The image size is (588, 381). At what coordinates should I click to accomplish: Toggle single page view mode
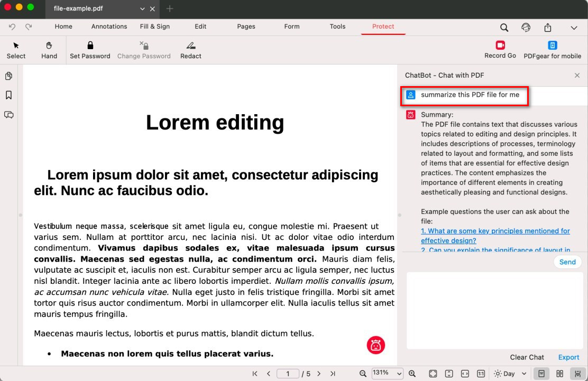pos(541,374)
